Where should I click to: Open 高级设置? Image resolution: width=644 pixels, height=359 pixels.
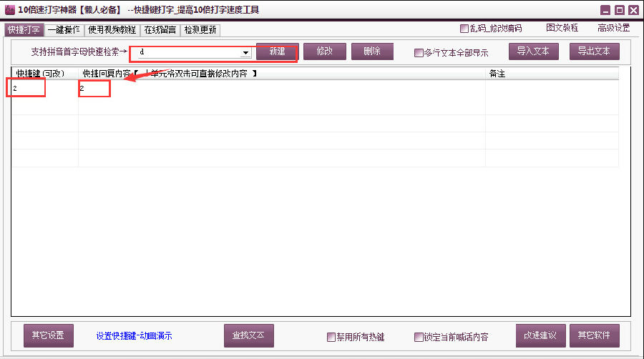(x=614, y=28)
